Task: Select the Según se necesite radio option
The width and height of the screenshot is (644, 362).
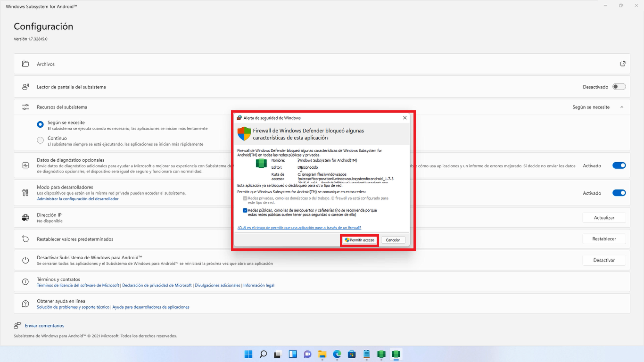Action: click(40, 125)
